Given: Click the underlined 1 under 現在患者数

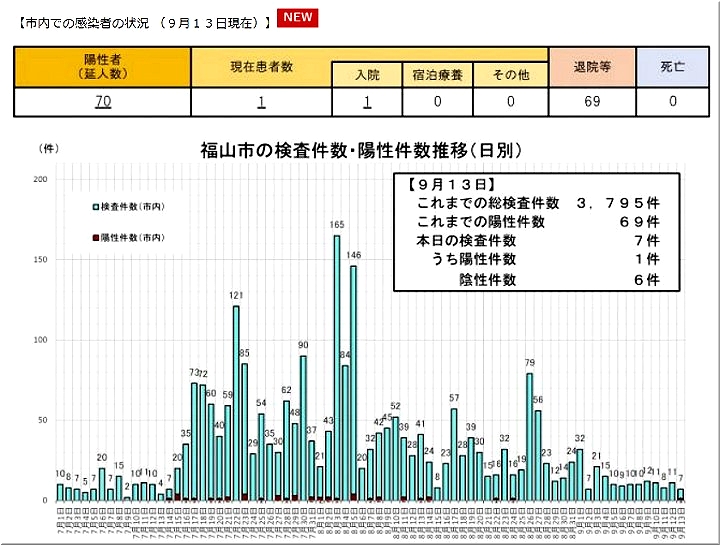Looking at the screenshot, I should (261, 102).
